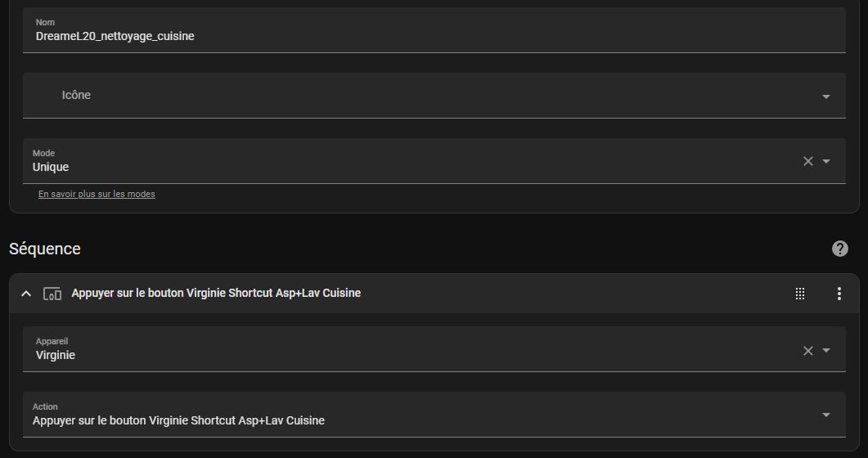Click empty icon preview beside Icône label
This screenshot has width=868, height=458.
[43, 96]
